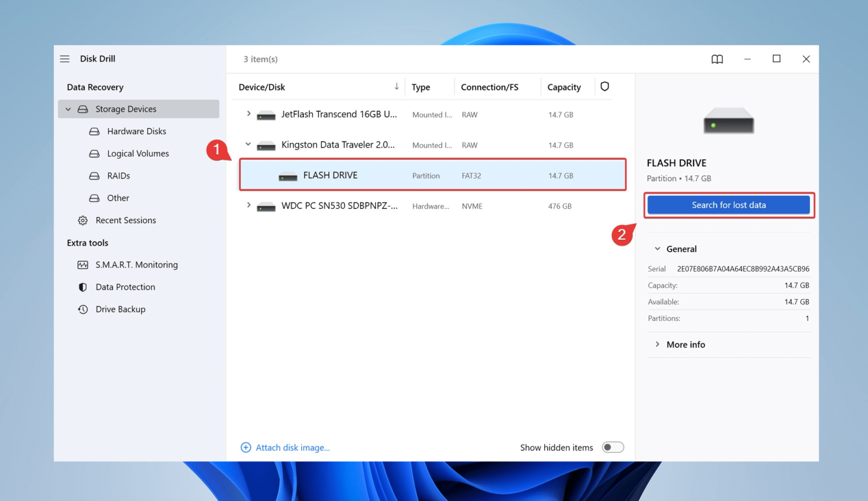The width and height of the screenshot is (868, 501).
Task: Select Other in the sidebar
Action: tap(118, 198)
